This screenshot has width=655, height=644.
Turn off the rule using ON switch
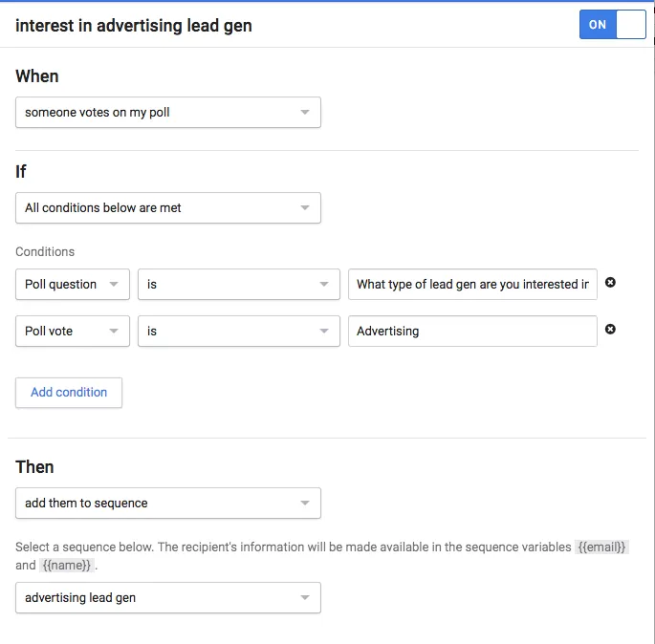coord(612,25)
